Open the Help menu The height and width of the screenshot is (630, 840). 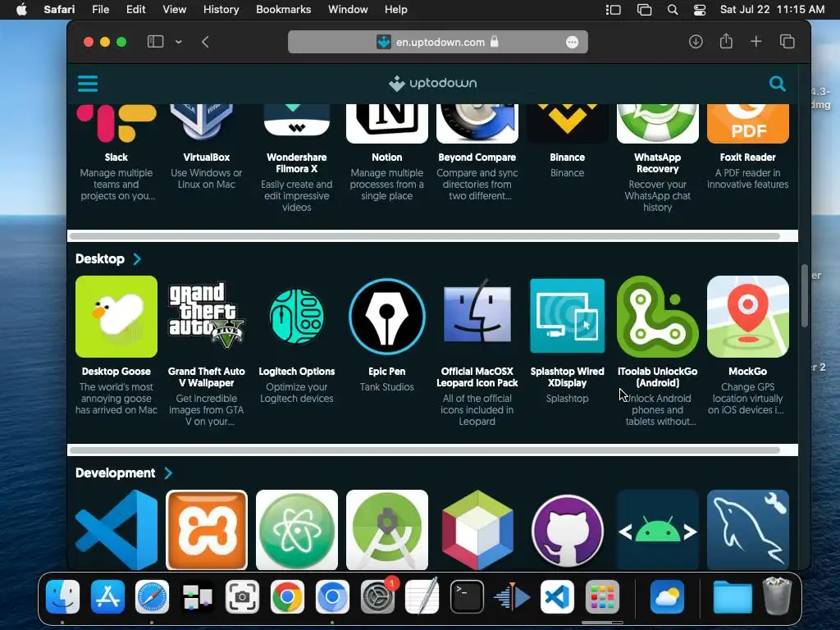pos(396,10)
